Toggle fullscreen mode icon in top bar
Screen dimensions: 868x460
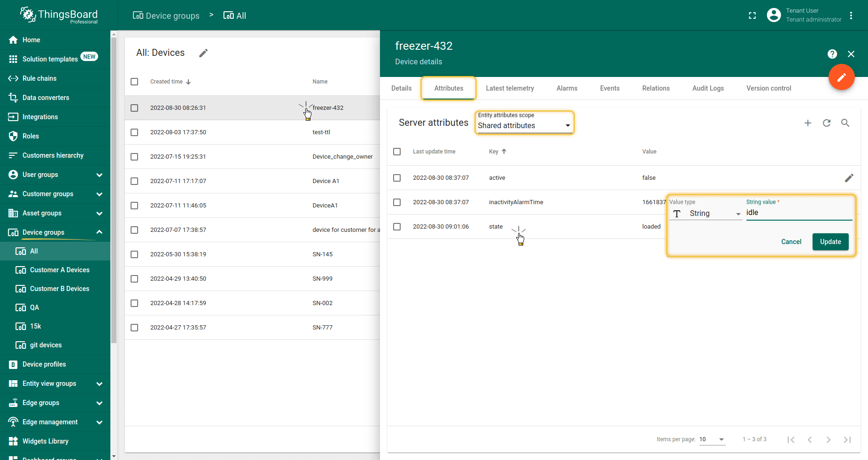coord(752,15)
